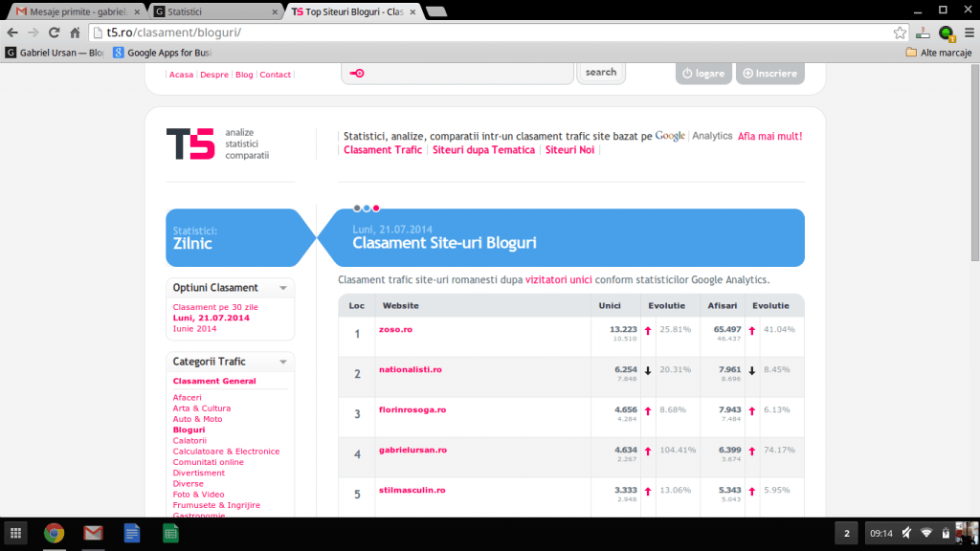Click the 09:14 clock in tray
This screenshot has height=551, width=980.
881,533
